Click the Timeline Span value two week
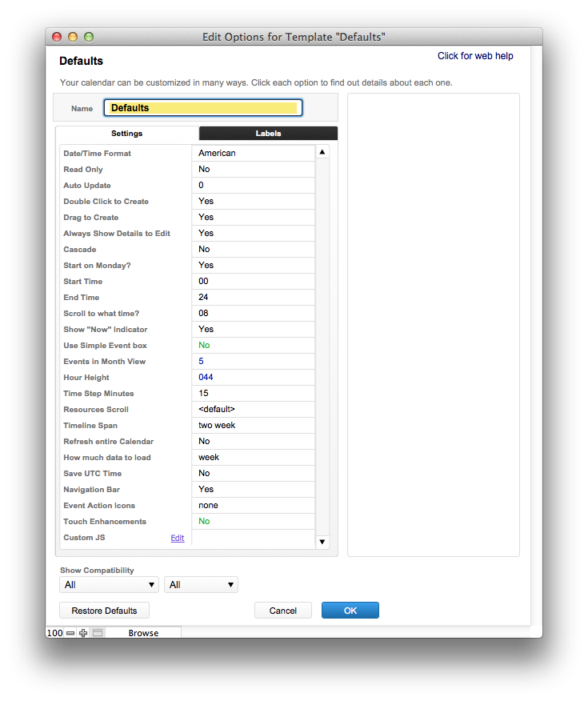This screenshot has width=588, height=701. pyautogui.click(x=254, y=425)
